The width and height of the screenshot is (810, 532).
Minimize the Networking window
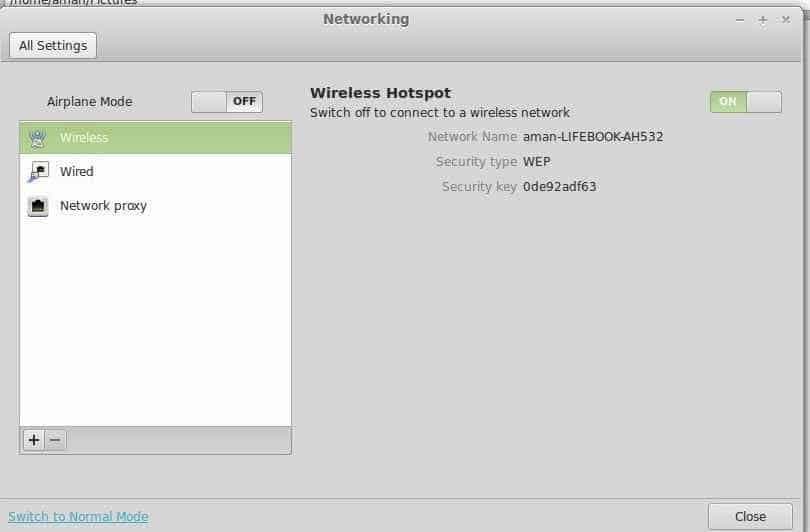click(x=740, y=20)
